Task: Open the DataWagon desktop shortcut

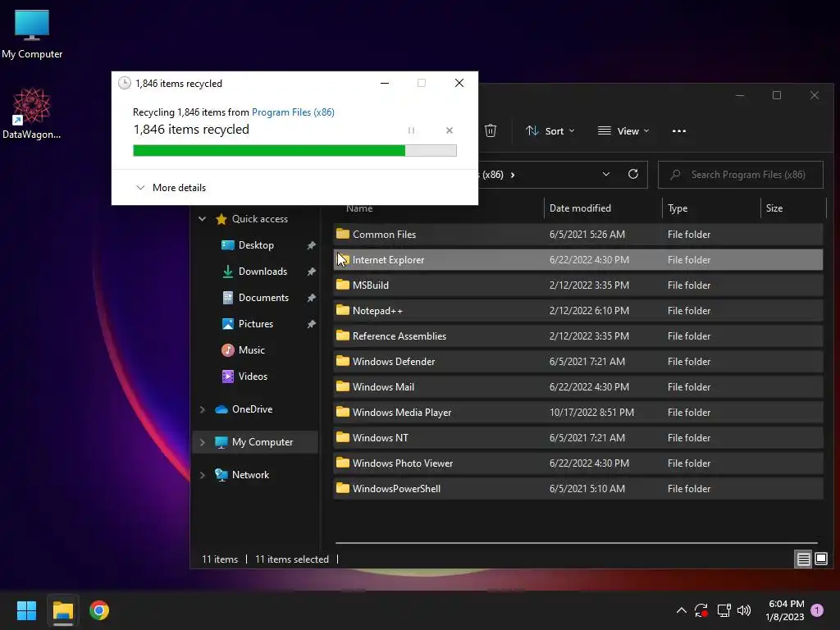Action: [32, 114]
